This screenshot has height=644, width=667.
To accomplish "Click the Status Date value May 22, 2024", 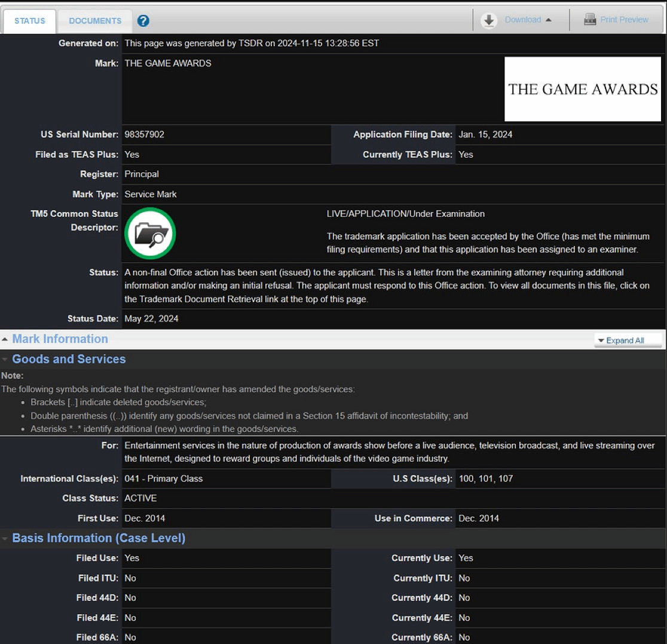I will (151, 318).
